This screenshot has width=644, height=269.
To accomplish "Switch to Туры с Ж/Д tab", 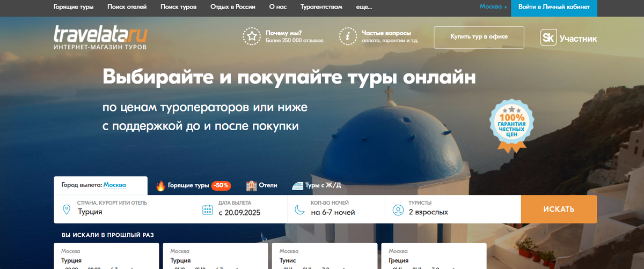I will pyautogui.click(x=323, y=185).
